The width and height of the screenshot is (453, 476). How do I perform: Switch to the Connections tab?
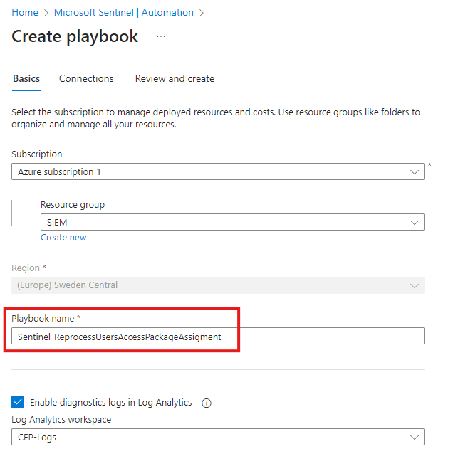coord(86,79)
